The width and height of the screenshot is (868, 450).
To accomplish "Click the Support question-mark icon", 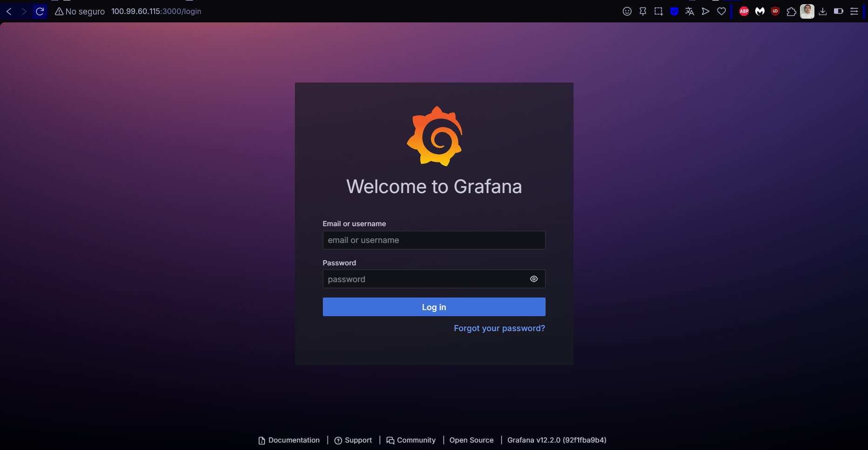I will click(x=338, y=441).
